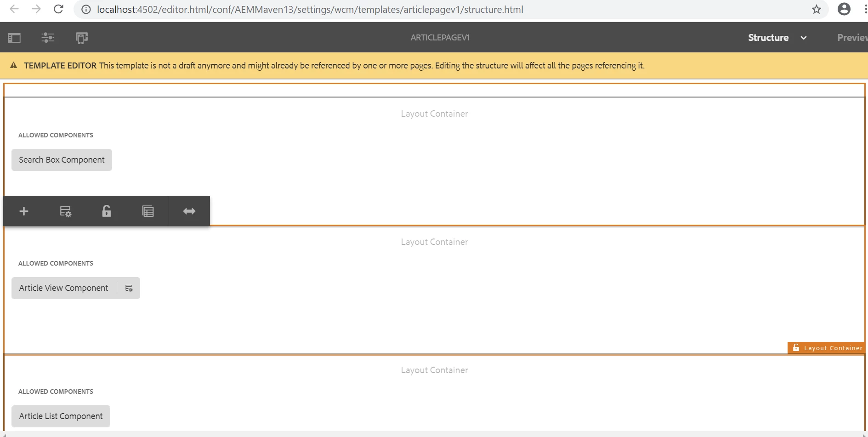Select the Structure mode button

(x=768, y=38)
